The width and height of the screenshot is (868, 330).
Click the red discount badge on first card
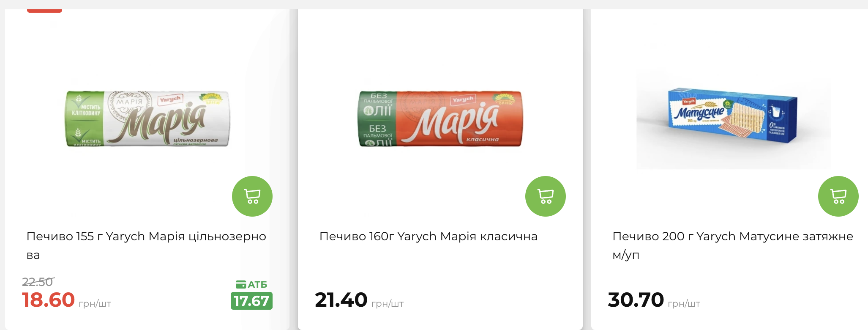44,10
